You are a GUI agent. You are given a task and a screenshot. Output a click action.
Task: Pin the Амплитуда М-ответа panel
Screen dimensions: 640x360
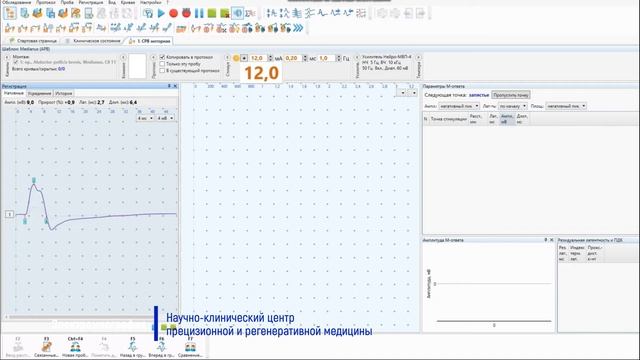click(546, 240)
